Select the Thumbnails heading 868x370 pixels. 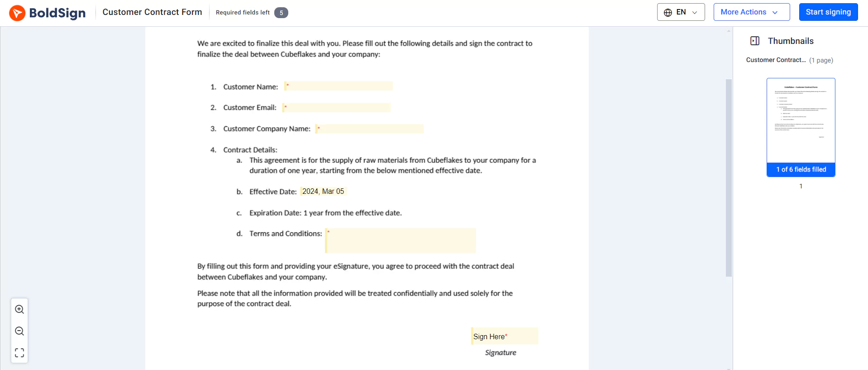pyautogui.click(x=791, y=41)
